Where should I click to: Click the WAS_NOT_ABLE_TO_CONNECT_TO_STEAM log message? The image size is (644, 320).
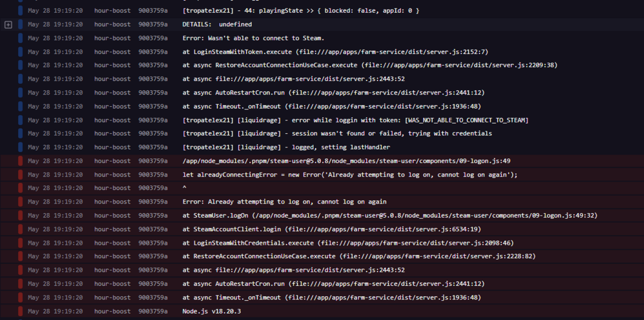[x=355, y=120]
